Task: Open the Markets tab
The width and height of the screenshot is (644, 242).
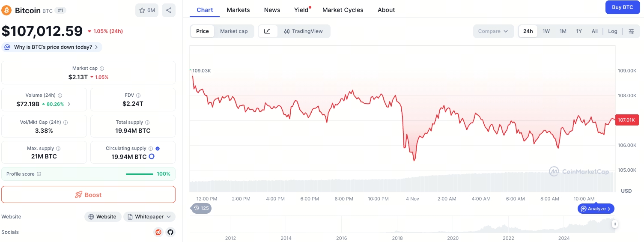Action: (238, 10)
